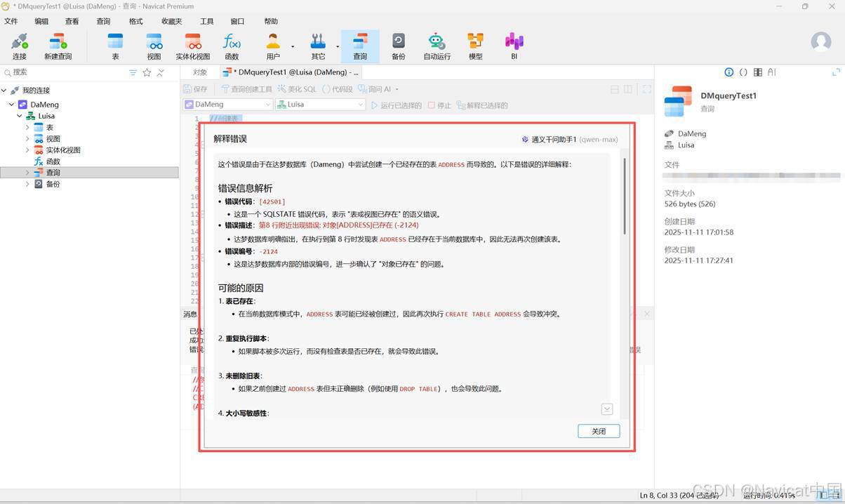This screenshot has width=845, height=504.
Task: Click the filter lines icon beside search
Action: (133, 72)
